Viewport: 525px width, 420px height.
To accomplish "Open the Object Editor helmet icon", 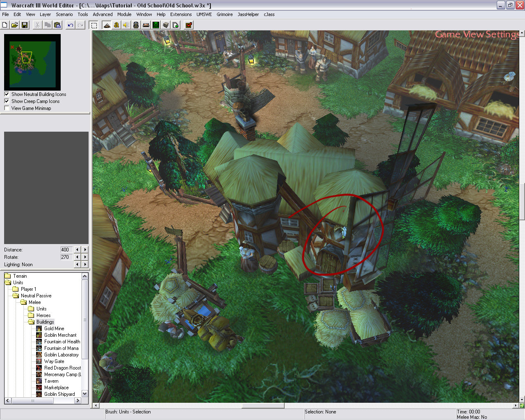I will [136, 25].
